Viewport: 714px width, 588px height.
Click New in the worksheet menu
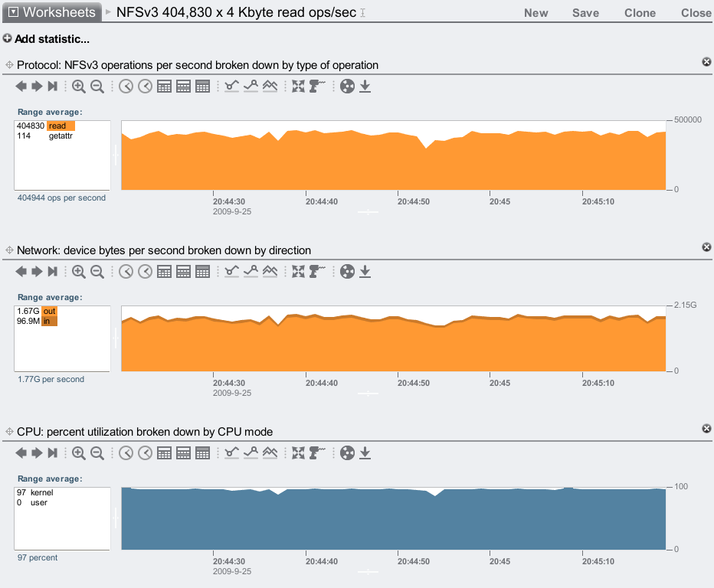point(535,13)
